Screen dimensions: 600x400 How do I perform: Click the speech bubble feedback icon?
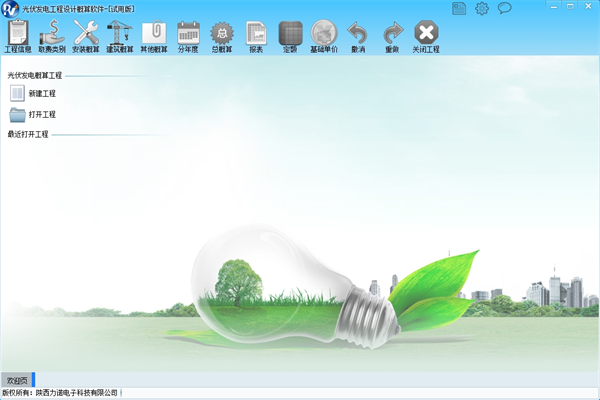tap(504, 8)
